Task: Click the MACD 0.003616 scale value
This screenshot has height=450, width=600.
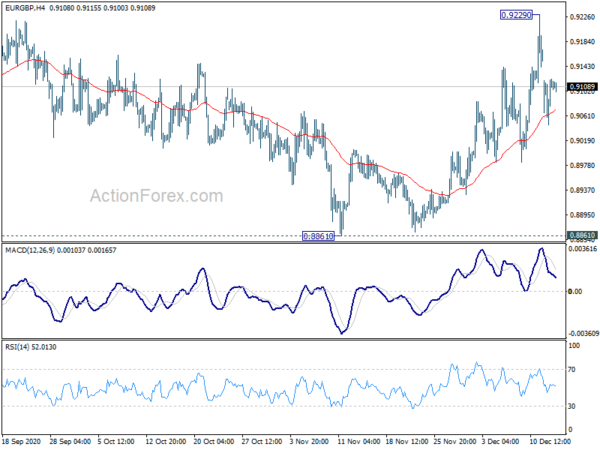Action: (583, 249)
